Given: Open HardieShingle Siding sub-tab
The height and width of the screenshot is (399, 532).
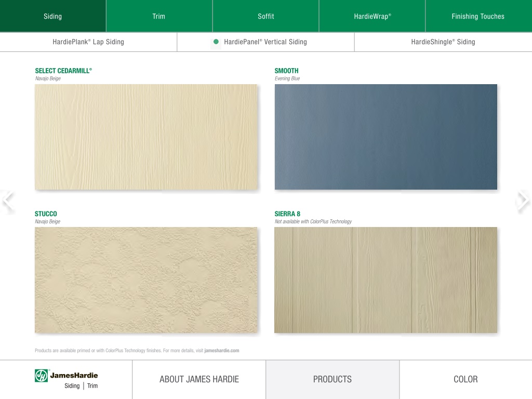Looking at the screenshot, I should click(x=443, y=42).
